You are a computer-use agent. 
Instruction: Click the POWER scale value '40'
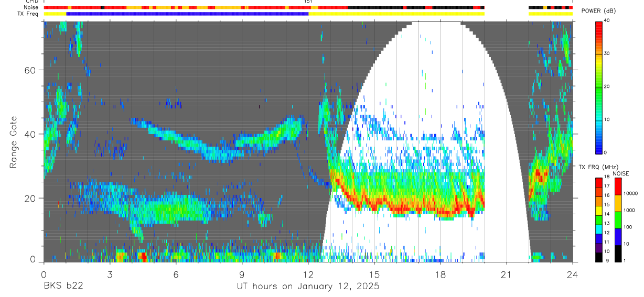(607, 21)
